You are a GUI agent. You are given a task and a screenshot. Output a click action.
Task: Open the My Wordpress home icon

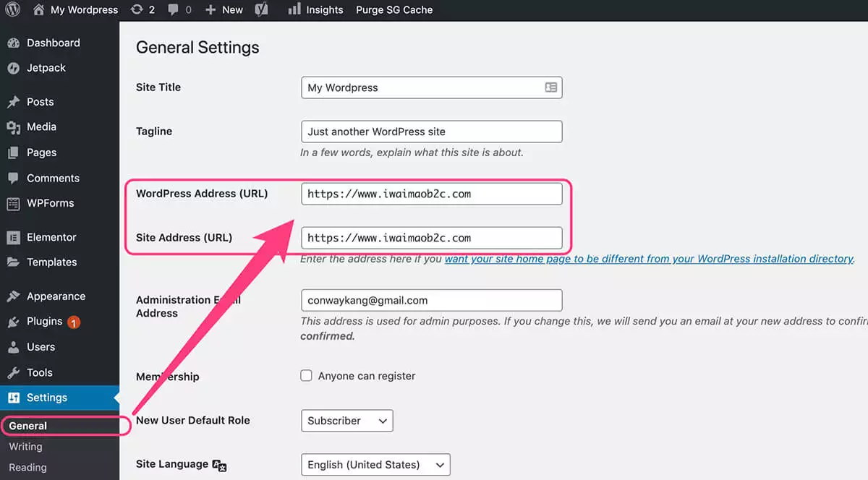[x=38, y=10]
